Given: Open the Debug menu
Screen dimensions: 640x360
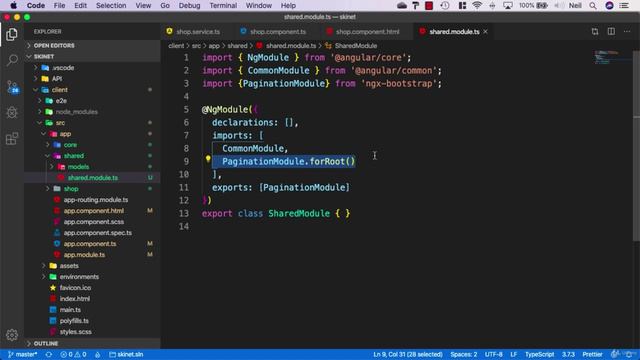Looking at the screenshot, I should pyautogui.click(x=189, y=5).
